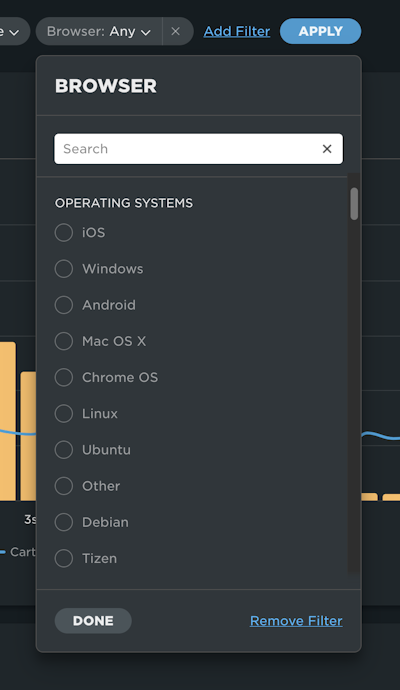Screen dimensions: 400x690
Task: Choose the Android operating system
Action: pos(64,305)
